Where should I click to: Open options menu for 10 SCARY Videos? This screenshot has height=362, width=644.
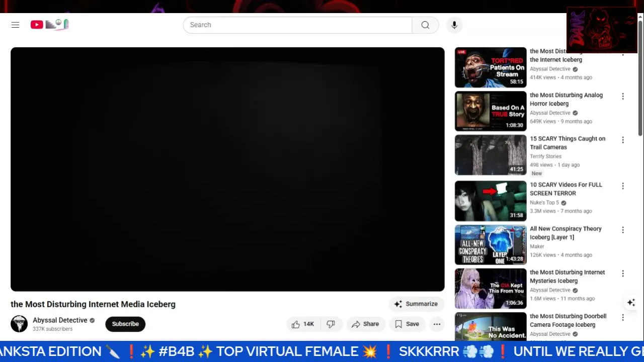coord(623,186)
